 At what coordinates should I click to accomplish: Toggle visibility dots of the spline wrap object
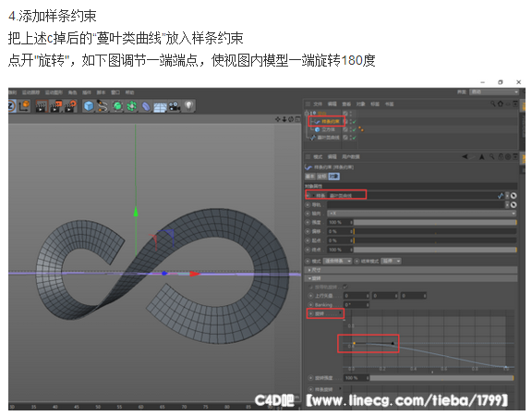click(x=350, y=122)
